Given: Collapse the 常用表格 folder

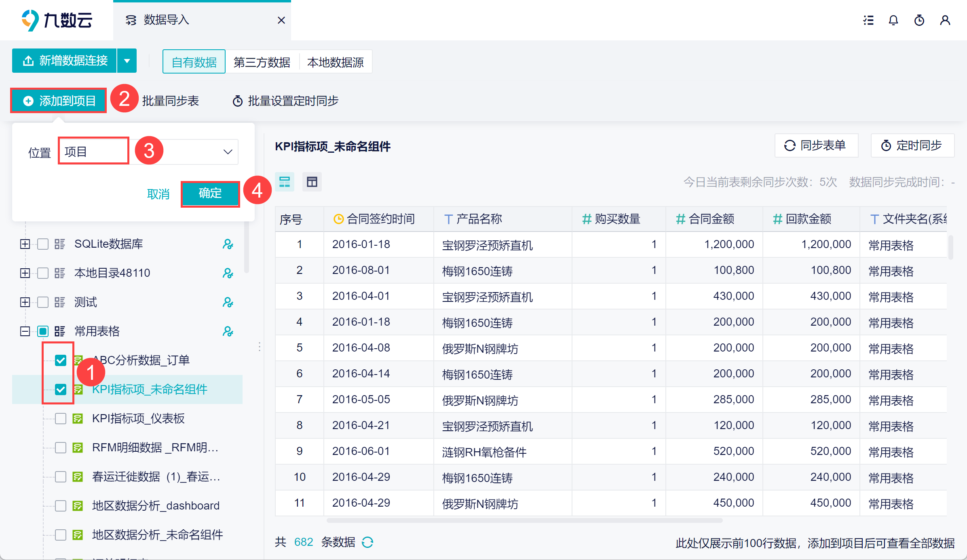Looking at the screenshot, I should (x=25, y=331).
